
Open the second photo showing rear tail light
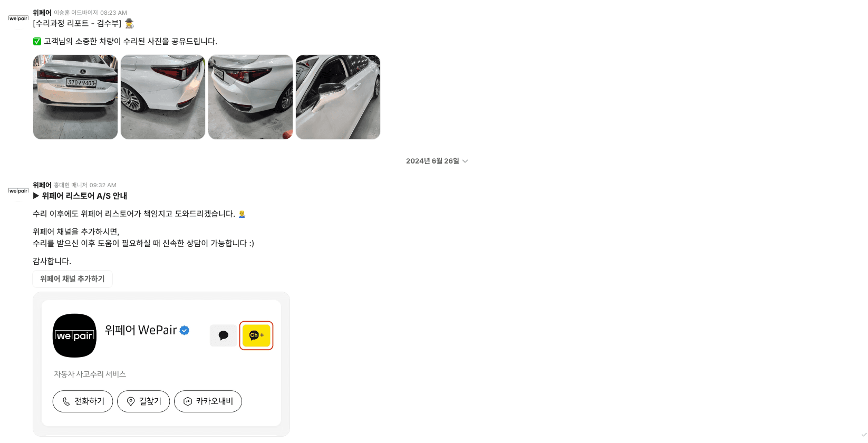point(163,97)
